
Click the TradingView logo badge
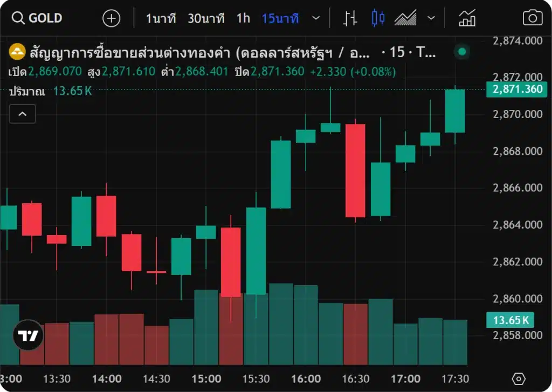[27, 335]
